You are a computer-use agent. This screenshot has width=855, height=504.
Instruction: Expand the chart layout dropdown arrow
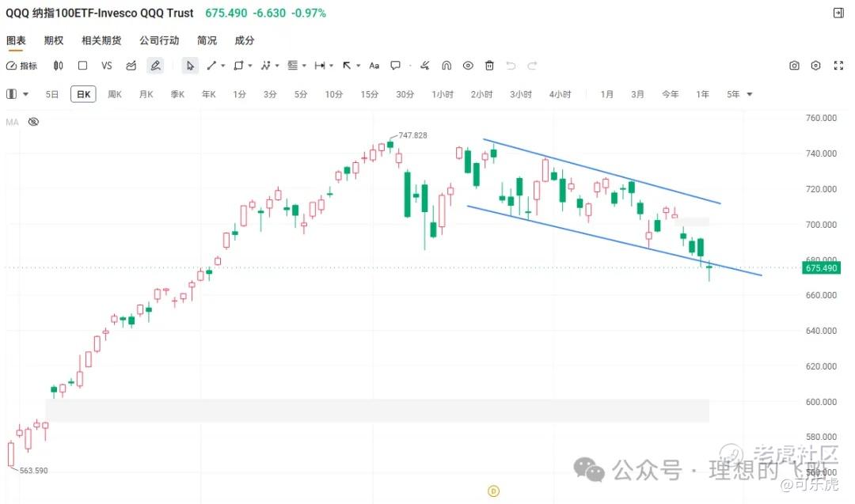pos(25,94)
